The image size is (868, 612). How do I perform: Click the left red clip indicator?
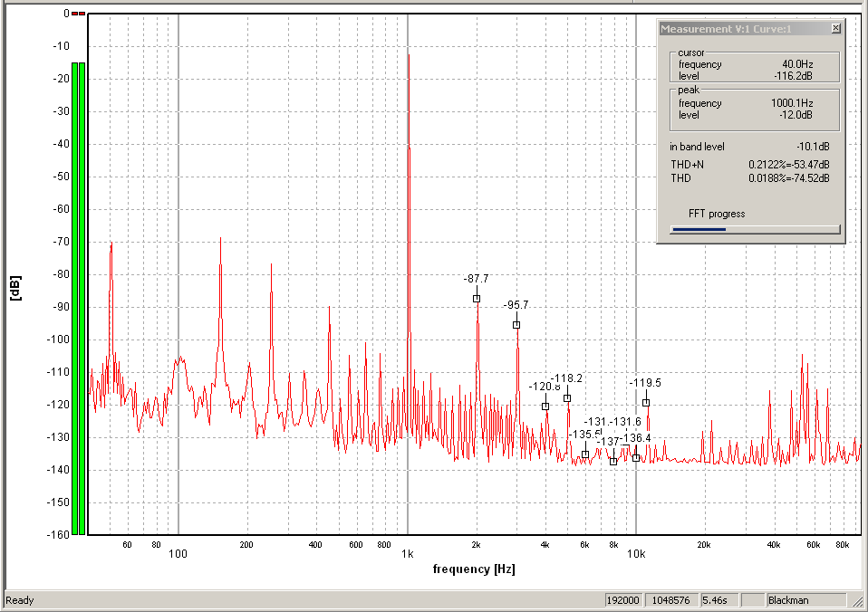click(x=74, y=14)
